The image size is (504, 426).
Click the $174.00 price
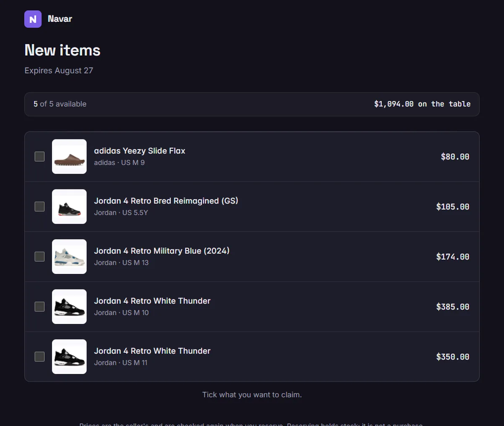(453, 257)
